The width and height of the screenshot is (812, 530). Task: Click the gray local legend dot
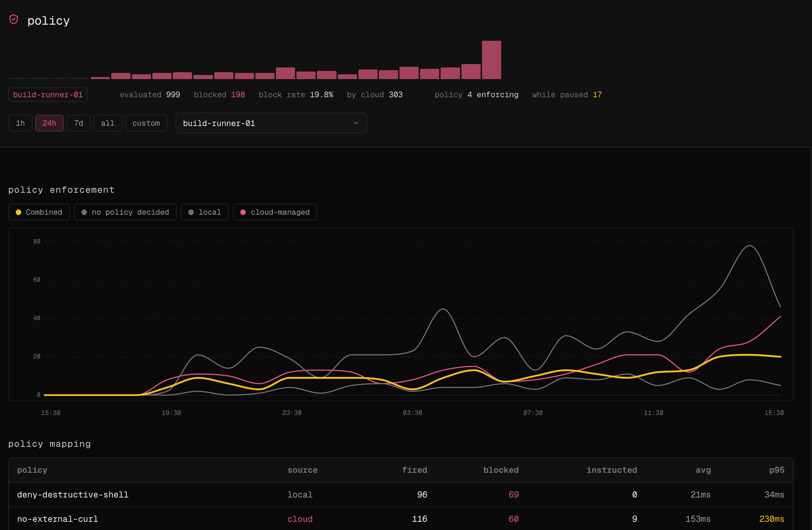coord(191,212)
